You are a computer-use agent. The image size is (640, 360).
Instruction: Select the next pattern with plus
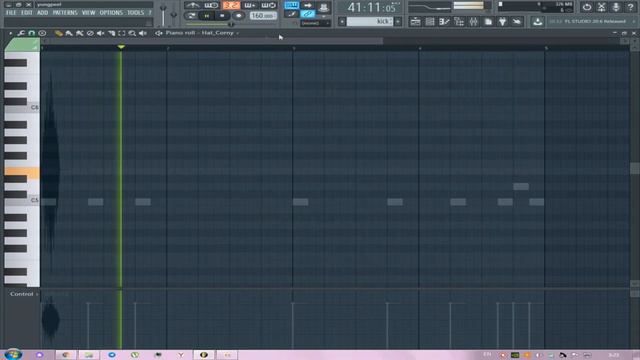pos(398,22)
